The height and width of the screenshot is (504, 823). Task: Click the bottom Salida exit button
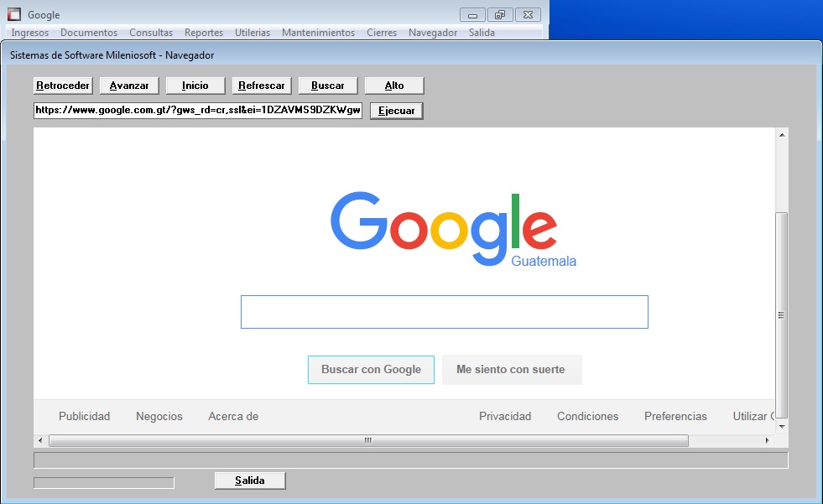pos(250,481)
